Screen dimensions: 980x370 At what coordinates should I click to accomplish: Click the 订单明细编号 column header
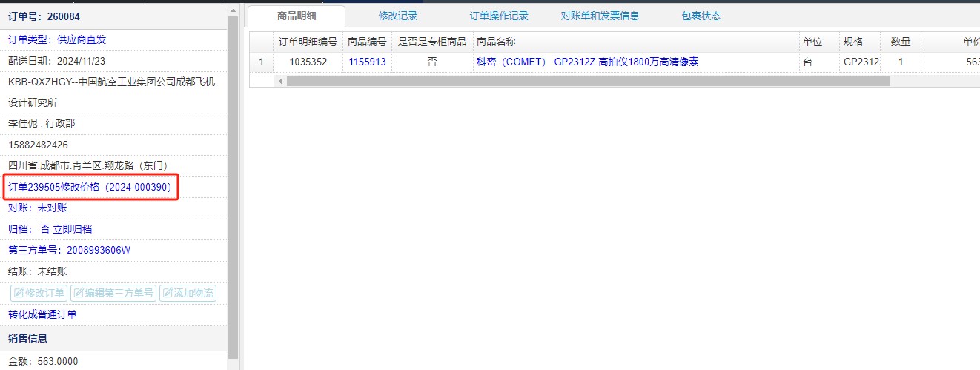(x=308, y=42)
